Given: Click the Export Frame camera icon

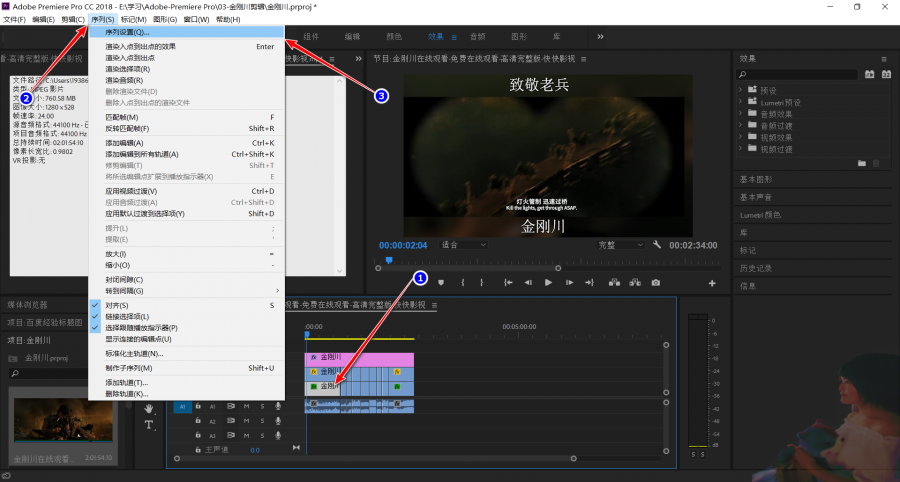Looking at the screenshot, I should [x=655, y=282].
